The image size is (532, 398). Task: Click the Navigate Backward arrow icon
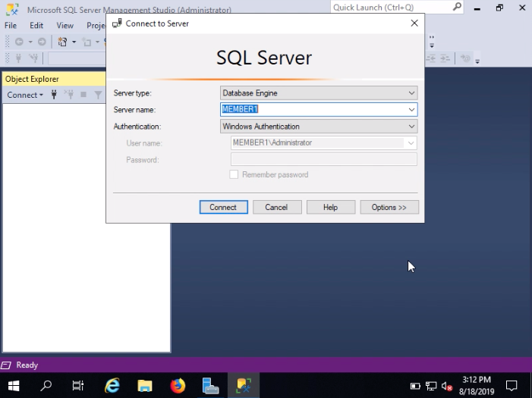[x=19, y=42]
